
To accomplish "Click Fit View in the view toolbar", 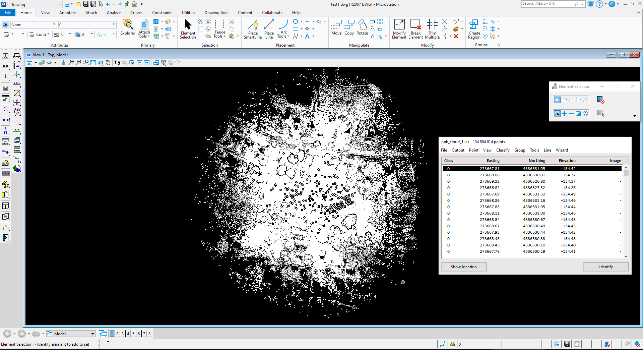I will 93,62.
